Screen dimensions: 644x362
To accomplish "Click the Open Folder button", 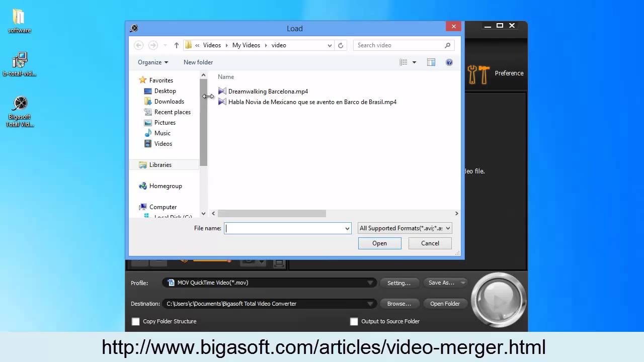I will [445, 304].
